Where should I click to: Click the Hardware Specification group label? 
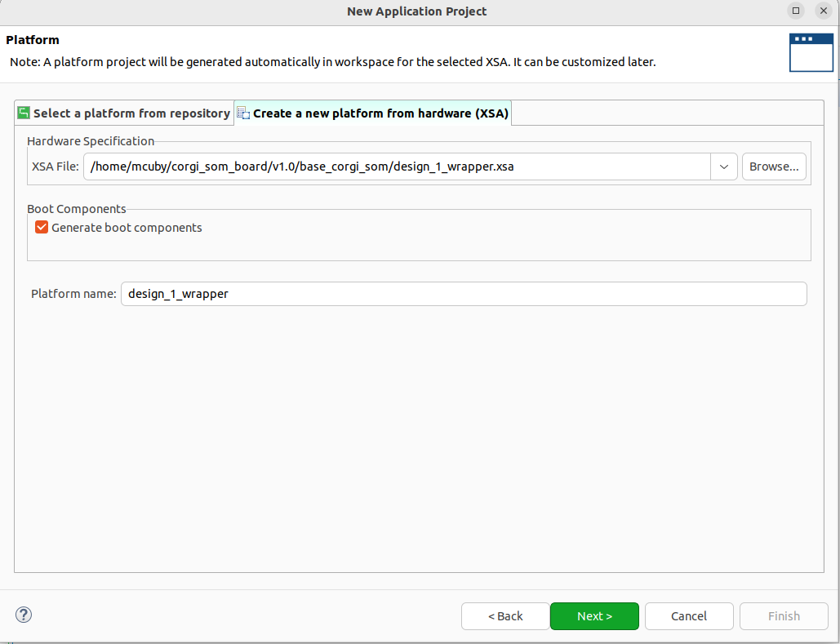coord(91,141)
